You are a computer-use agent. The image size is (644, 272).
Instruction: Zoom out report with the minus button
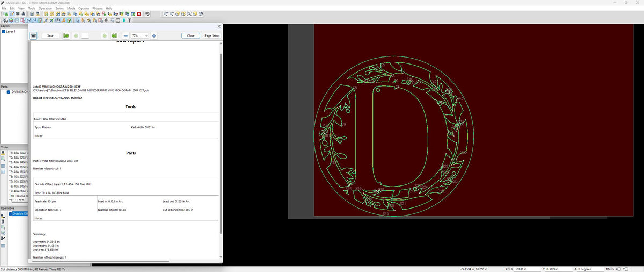(126, 35)
